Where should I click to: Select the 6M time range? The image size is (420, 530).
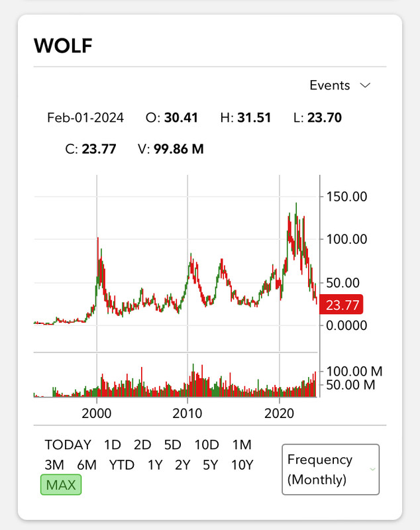click(87, 465)
